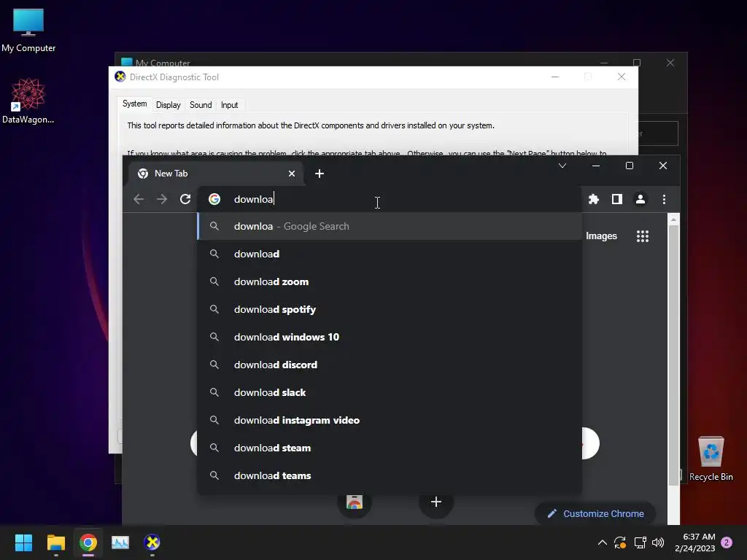Choose the 'download instagram video' suggestion
The height and width of the screenshot is (560, 747).
pyautogui.click(x=390, y=420)
